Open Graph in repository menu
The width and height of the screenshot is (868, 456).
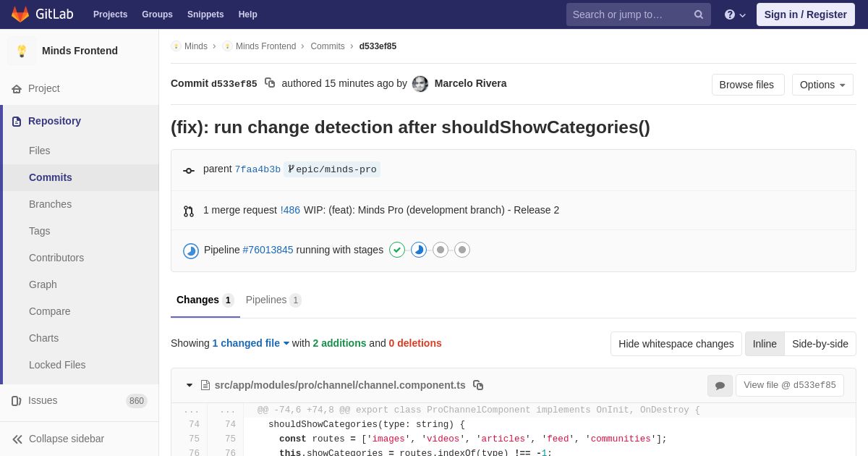click(x=43, y=284)
